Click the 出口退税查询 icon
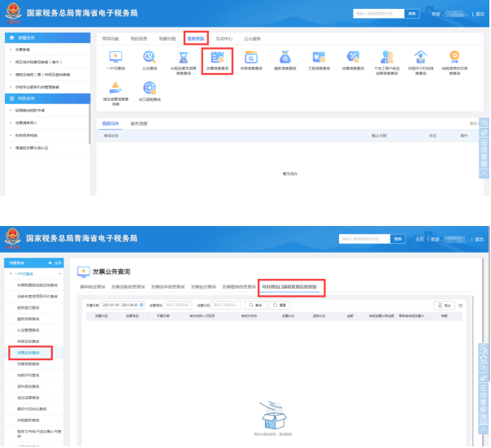 [150, 89]
